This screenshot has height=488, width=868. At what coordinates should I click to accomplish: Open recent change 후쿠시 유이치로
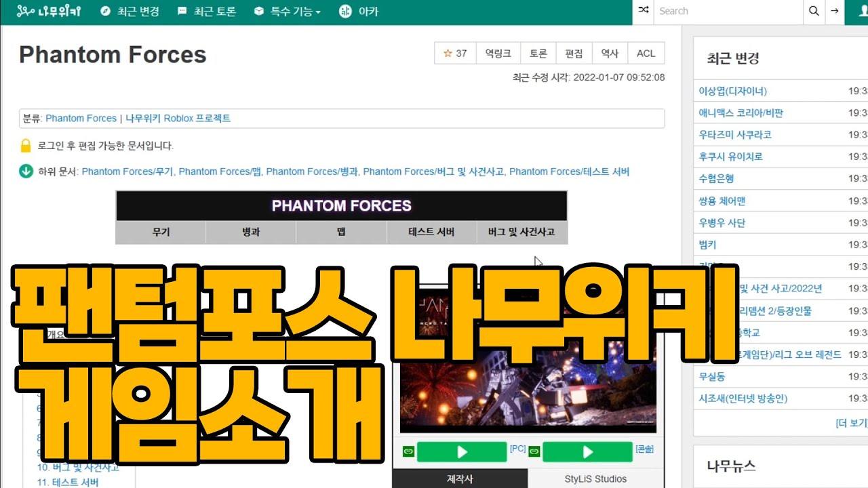click(x=731, y=157)
